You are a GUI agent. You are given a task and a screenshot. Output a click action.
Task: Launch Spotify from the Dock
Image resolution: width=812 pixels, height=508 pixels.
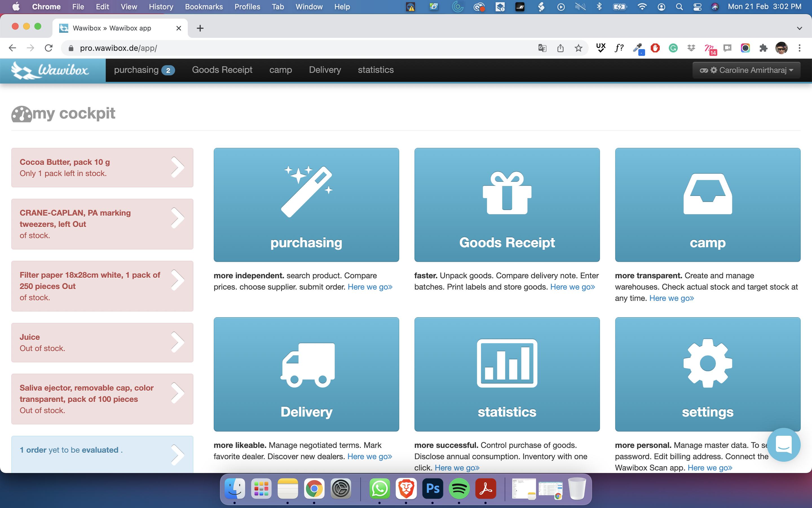coord(459,488)
